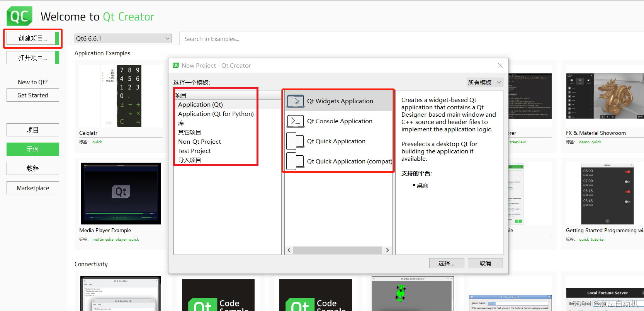Click the quick tag under Calqlatr
This screenshot has width=644, height=311.
click(x=97, y=142)
